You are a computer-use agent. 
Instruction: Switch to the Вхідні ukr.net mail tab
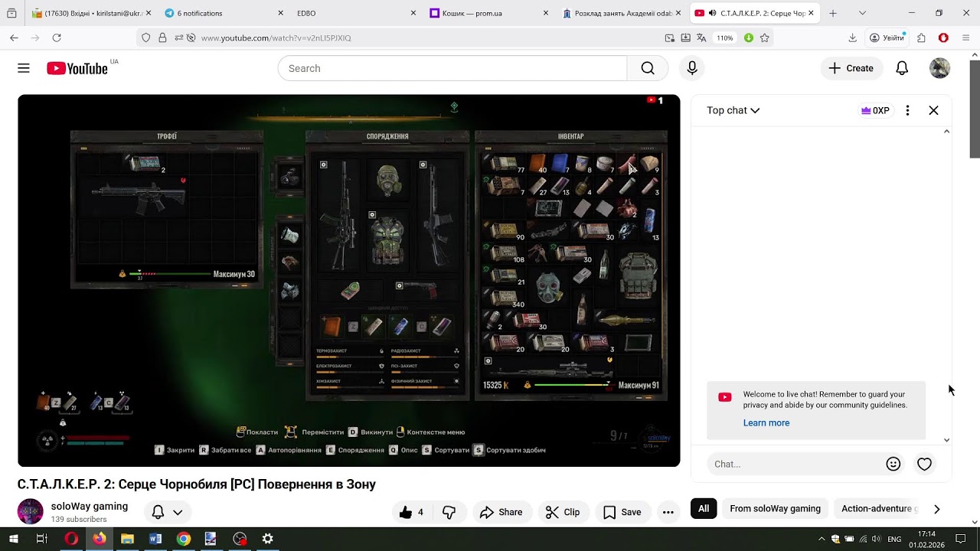[92, 13]
